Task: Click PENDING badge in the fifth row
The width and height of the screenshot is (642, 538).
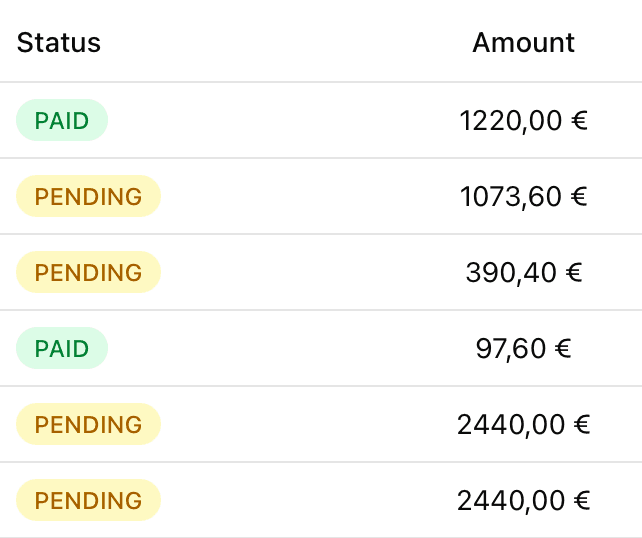Action: pos(88,425)
